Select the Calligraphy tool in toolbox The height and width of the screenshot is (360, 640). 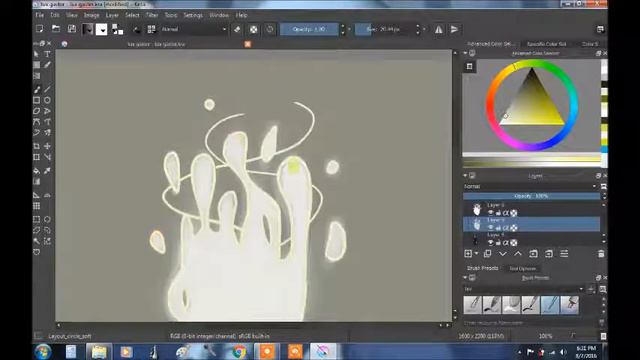point(47,65)
